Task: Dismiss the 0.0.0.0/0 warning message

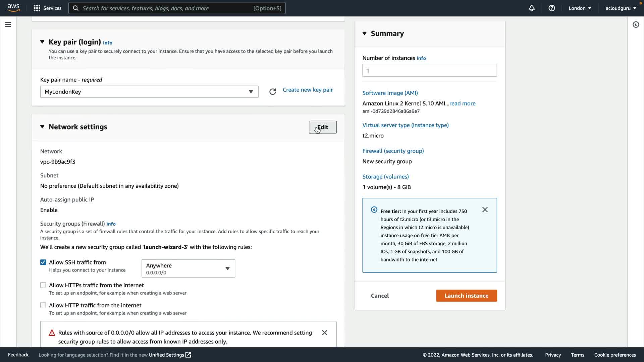Action: click(324, 333)
